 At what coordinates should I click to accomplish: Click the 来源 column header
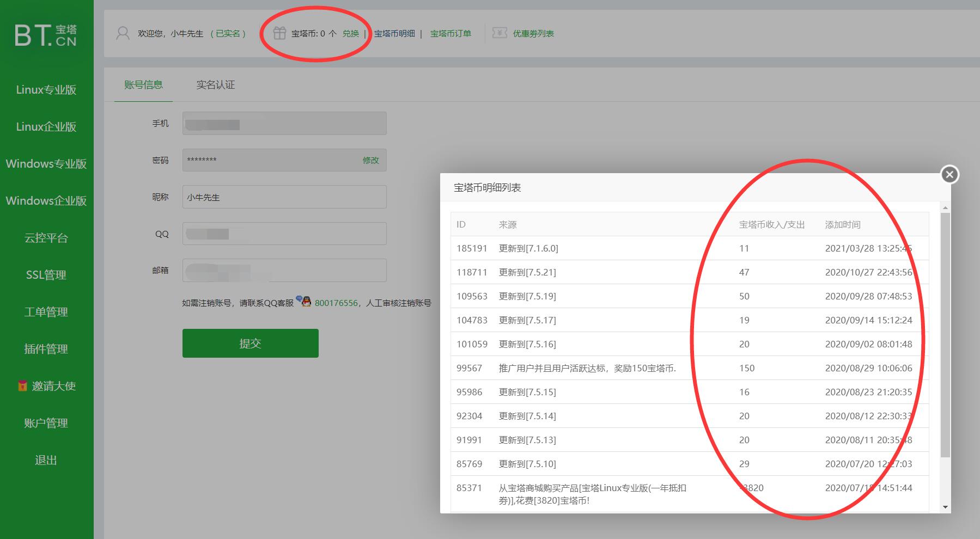click(508, 224)
